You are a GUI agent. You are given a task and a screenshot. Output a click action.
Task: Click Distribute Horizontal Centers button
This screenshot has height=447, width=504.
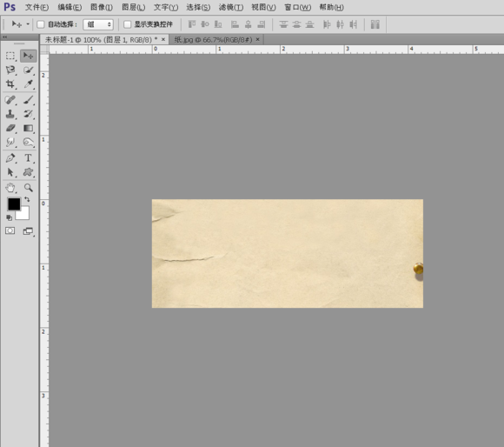click(340, 24)
